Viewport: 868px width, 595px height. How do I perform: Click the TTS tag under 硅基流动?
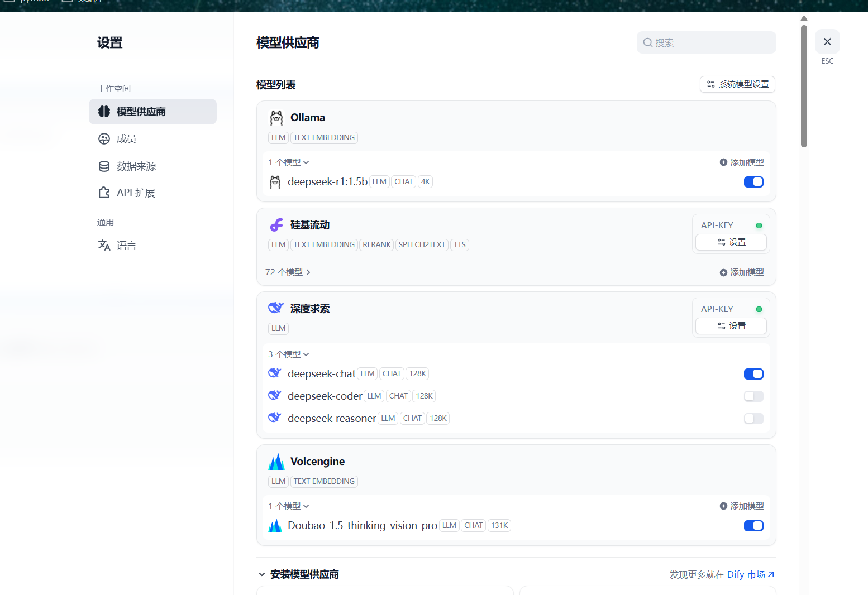(x=460, y=245)
